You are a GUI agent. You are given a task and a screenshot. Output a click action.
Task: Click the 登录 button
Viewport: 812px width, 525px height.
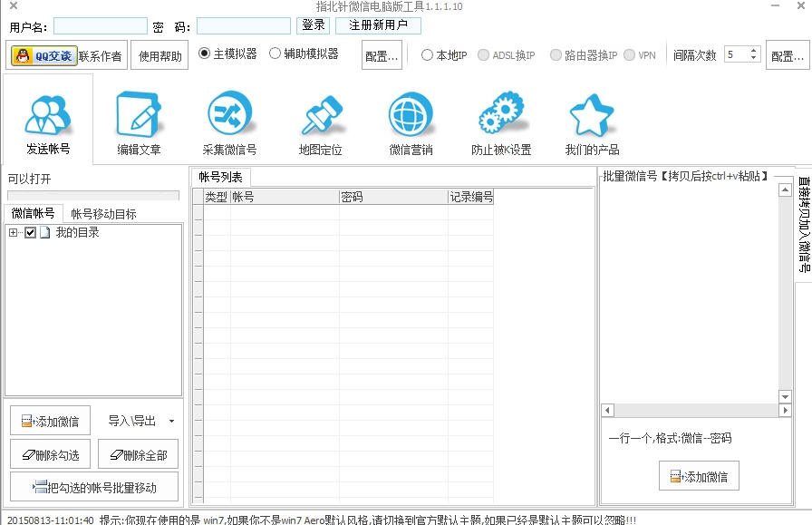[x=314, y=24]
